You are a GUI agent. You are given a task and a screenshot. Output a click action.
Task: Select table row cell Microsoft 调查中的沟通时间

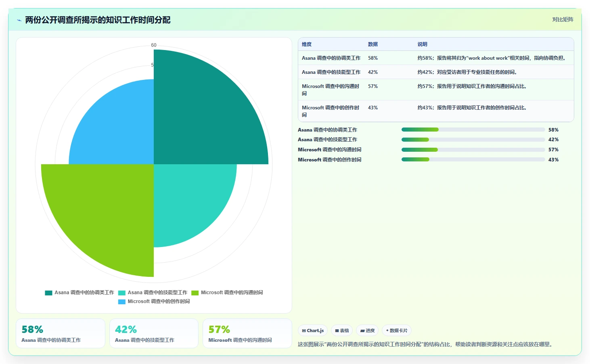coord(331,90)
